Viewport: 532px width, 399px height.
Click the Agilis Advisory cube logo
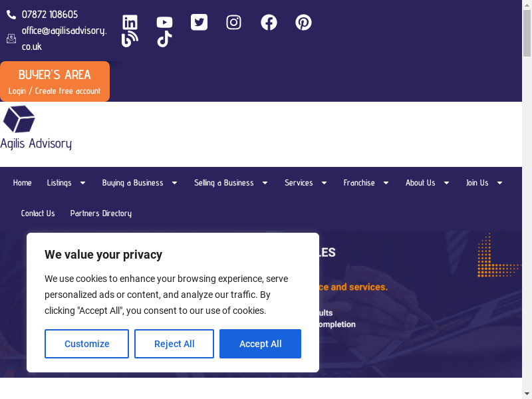click(19, 119)
